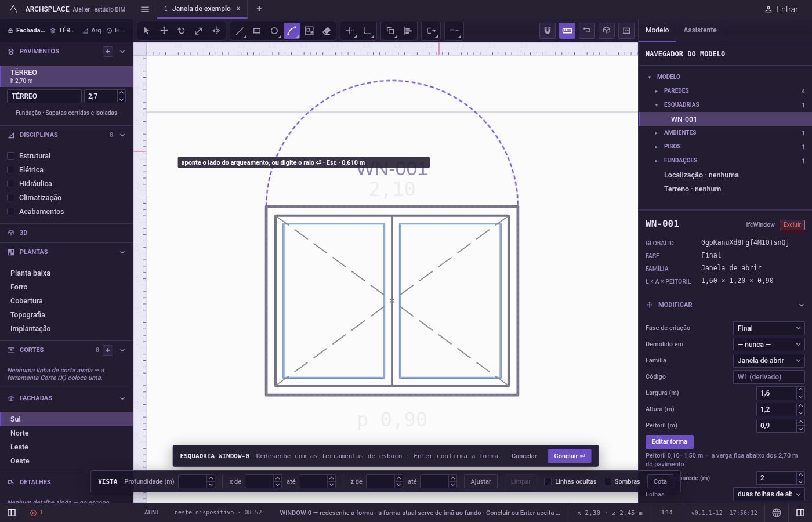The height and width of the screenshot is (522, 812).
Task: Turn on the Sombras checkbox
Action: 607,481
